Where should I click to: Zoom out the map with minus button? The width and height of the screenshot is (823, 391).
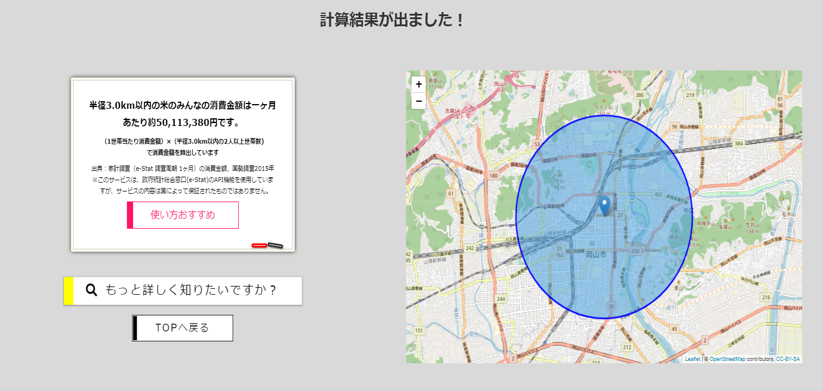418,100
